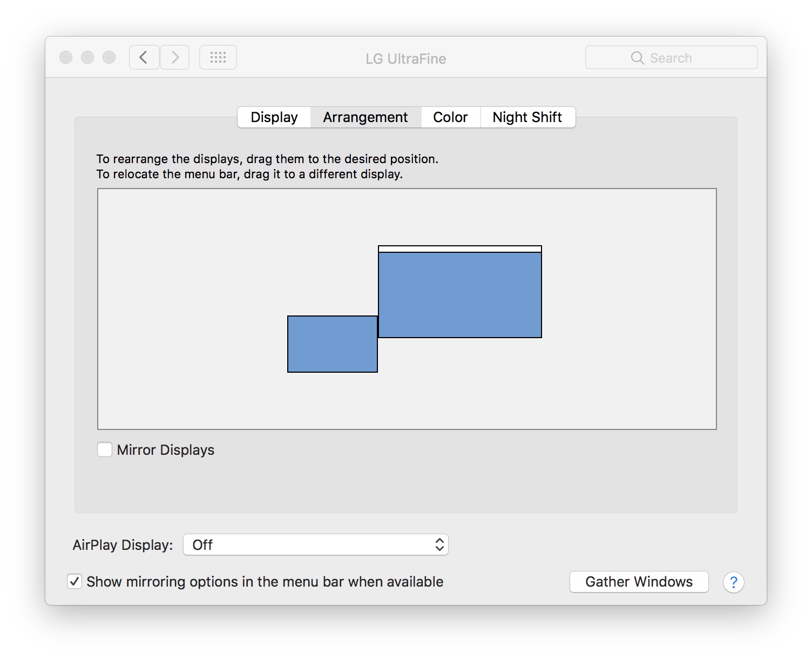The height and width of the screenshot is (659, 812).
Task: Switch to the Night Shift tab
Action: click(x=527, y=117)
